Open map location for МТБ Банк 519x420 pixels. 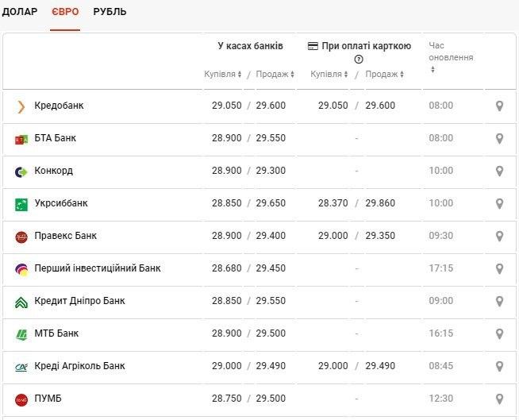tap(499, 333)
